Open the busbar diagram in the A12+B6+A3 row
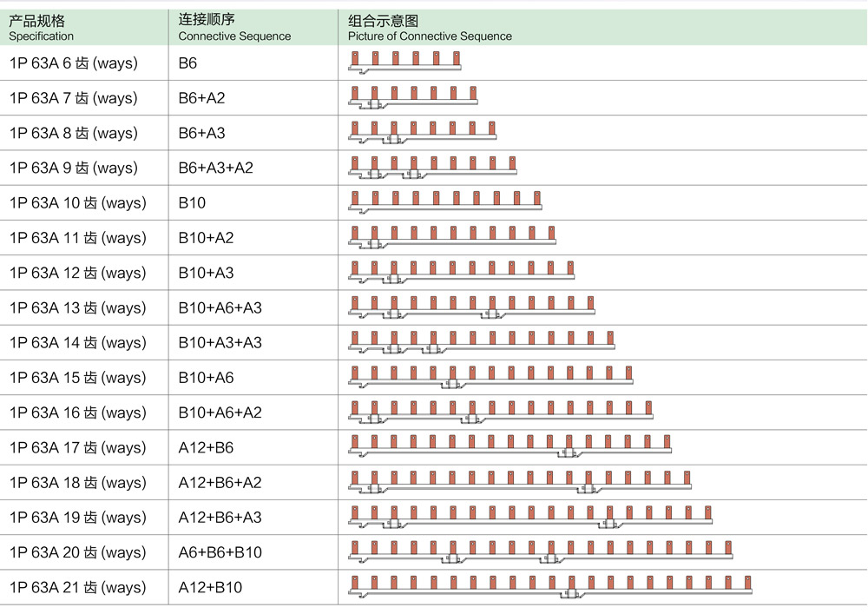Image resolution: width=868 pixels, height=614 pixels. 530,516
